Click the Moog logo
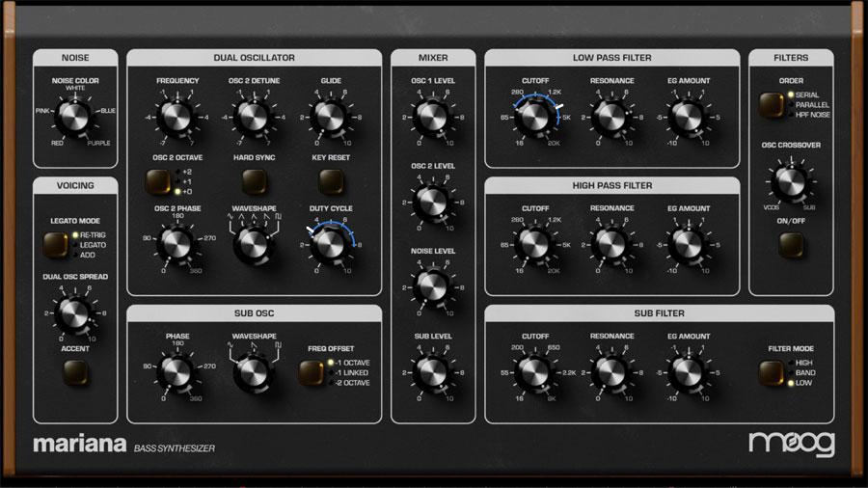The image size is (868, 488). (x=792, y=444)
